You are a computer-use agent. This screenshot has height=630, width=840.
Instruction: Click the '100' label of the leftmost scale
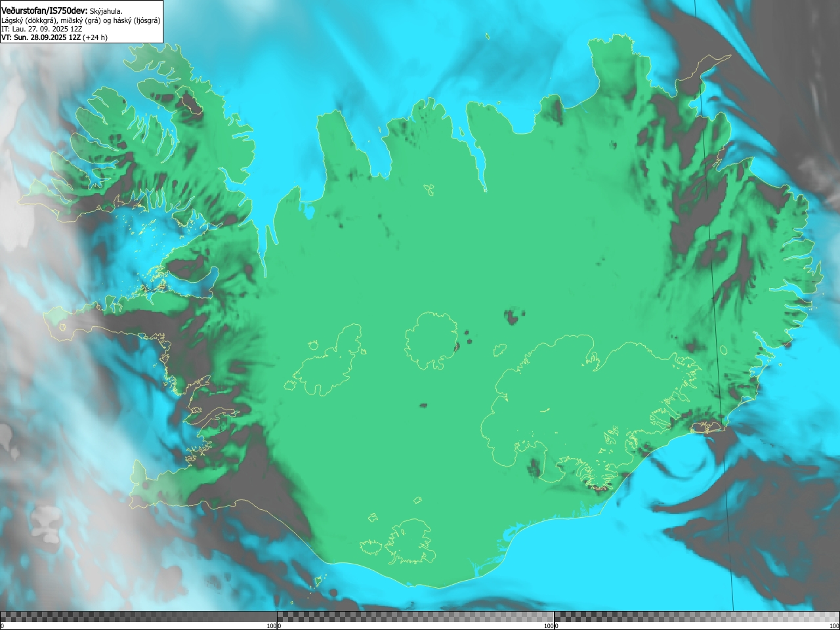coord(272,626)
